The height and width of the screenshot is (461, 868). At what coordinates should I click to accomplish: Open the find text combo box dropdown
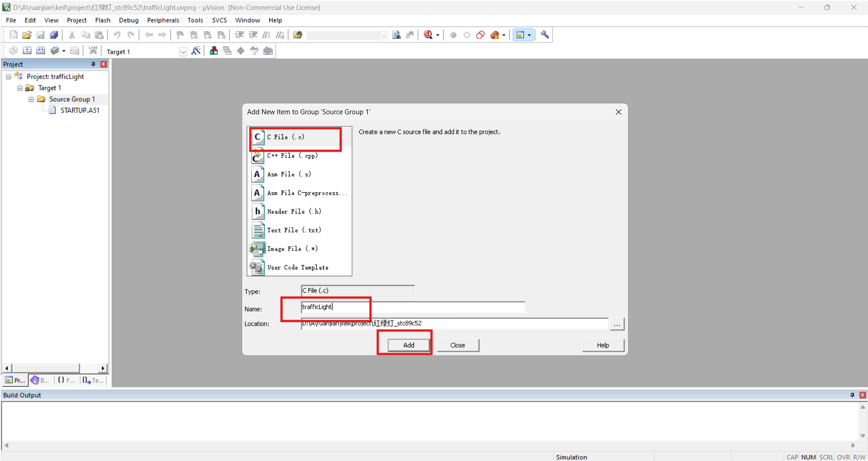tap(384, 36)
